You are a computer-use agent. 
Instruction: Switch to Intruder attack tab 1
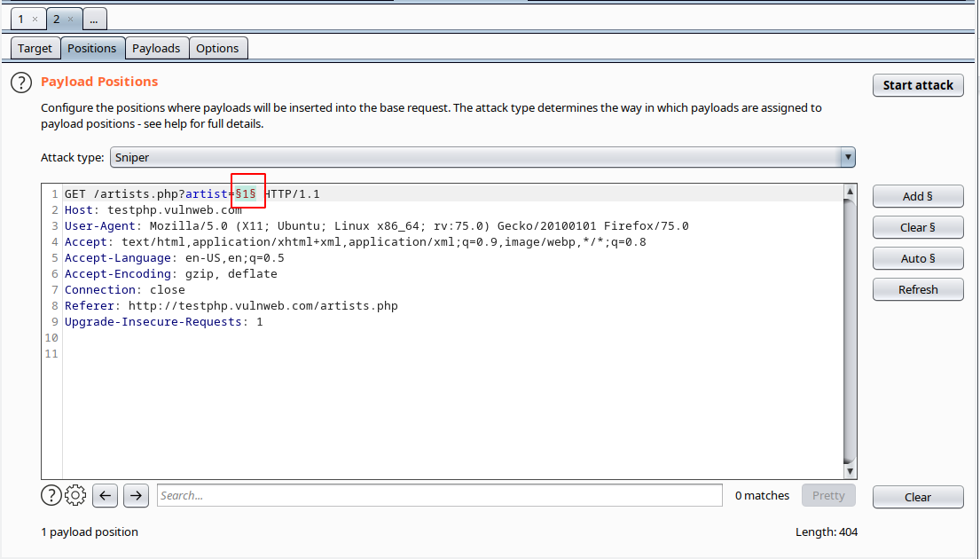pyautogui.click(x=20, y=17)
